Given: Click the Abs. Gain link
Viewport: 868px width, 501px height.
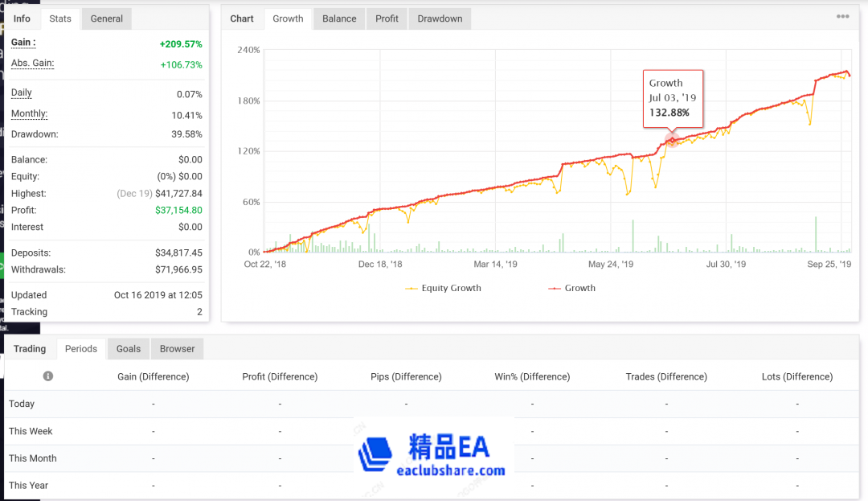Looking at the screenshot, I should [32, 64].
